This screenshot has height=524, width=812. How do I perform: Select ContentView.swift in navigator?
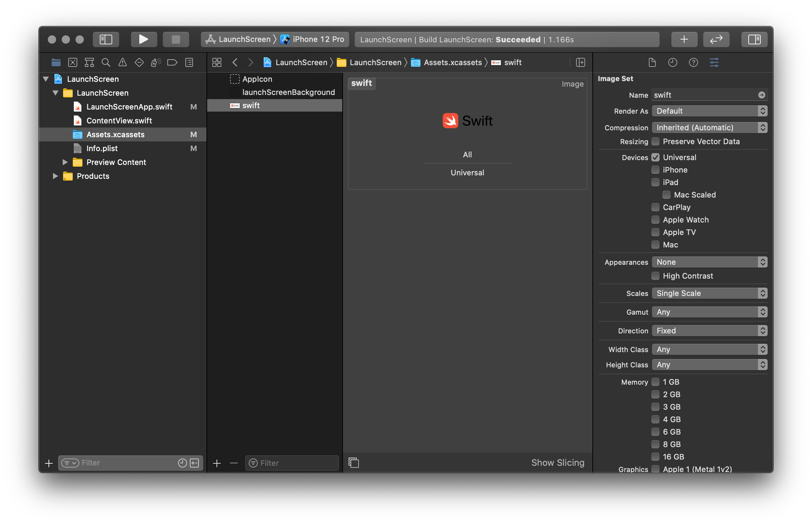118,120
